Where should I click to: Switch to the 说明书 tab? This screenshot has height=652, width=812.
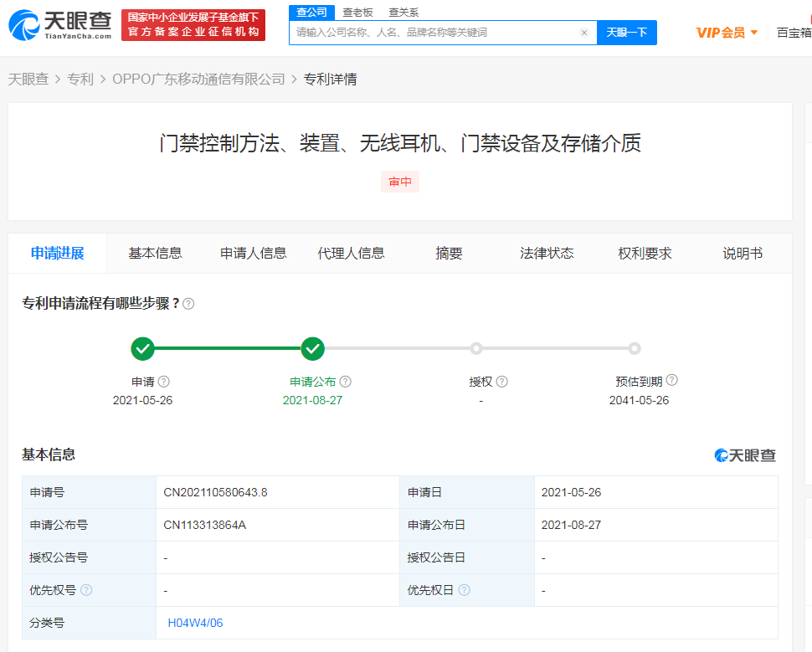point(743,254)
